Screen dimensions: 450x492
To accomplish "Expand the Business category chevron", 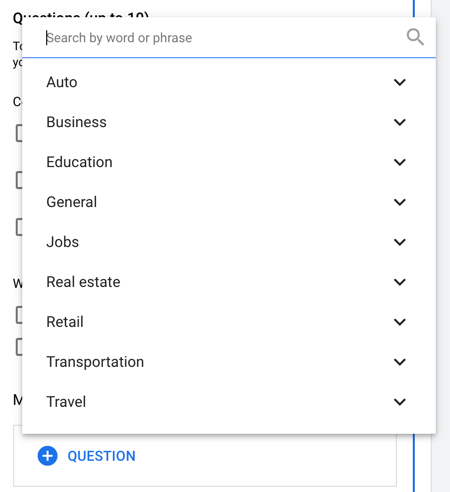I will 400,122.
